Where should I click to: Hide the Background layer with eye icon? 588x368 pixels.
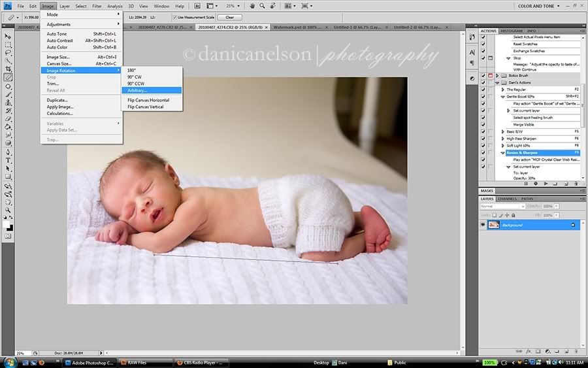[483, 225]
